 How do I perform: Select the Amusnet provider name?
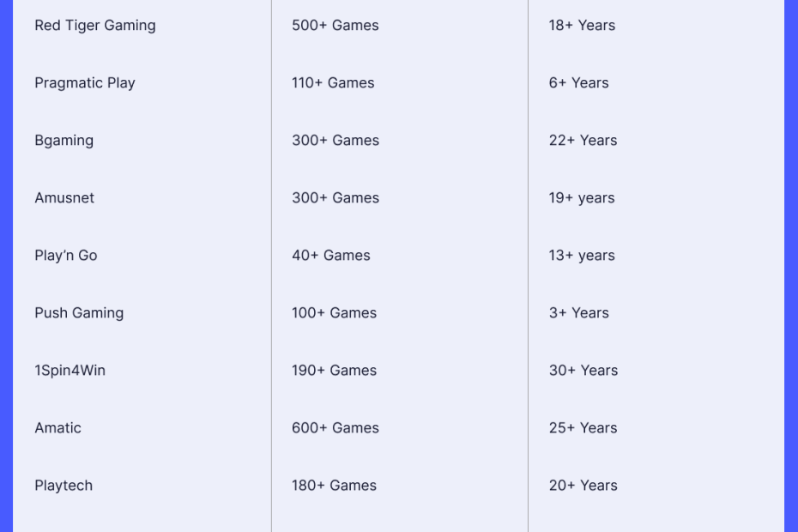point(64,198)
